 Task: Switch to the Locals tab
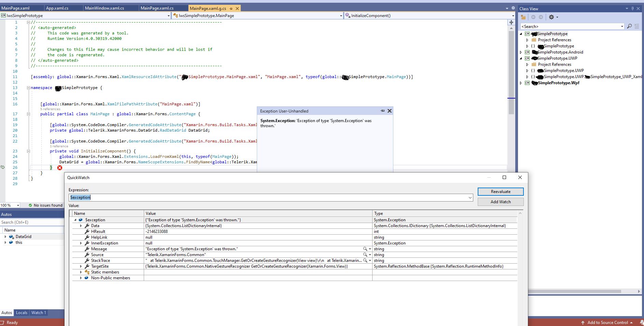click(x=22, y=313)
